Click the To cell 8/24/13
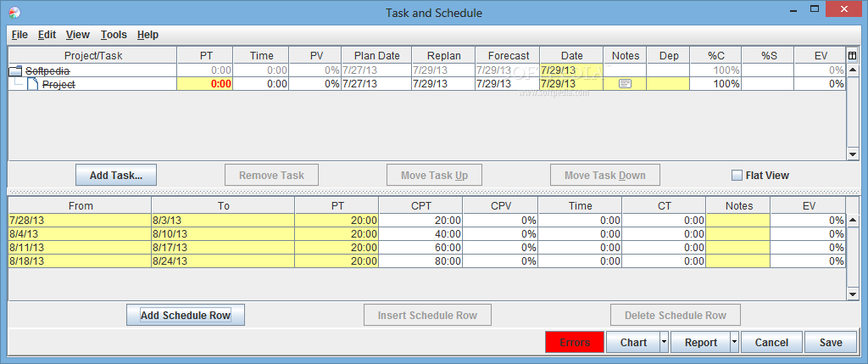Viewport: 868px width, 364px height. pyautogui.click(x=223, y=261)
